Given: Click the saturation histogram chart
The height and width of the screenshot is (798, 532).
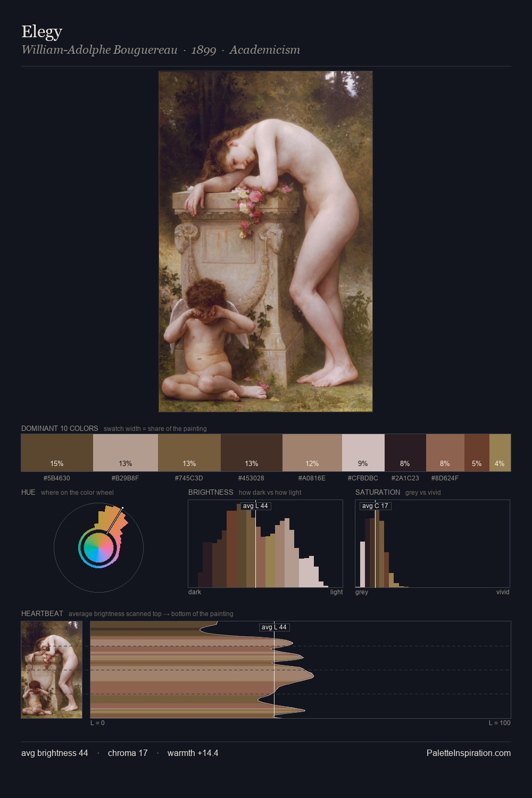Looking at the screenshot, I should (433, 544).
